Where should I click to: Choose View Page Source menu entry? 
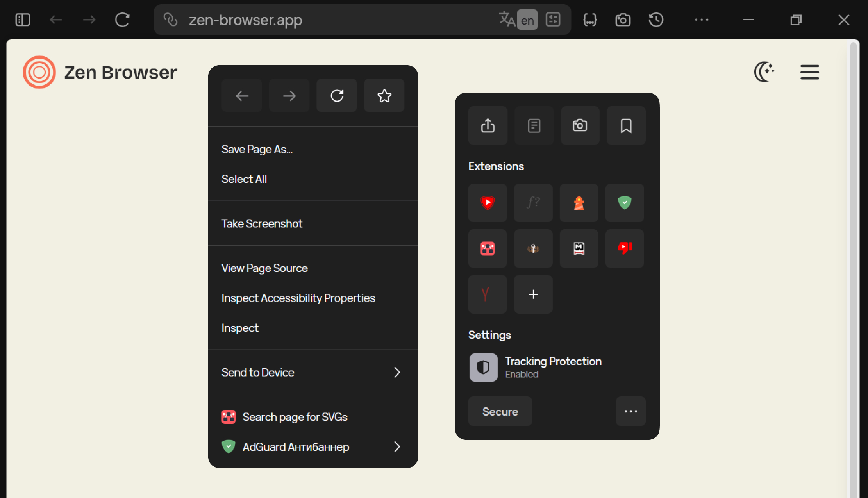click(264, 268)
